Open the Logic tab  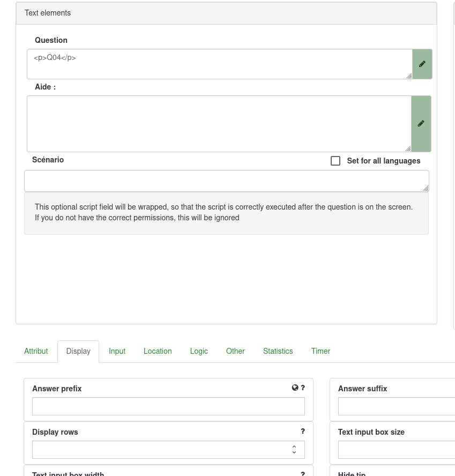pos(199,352)
